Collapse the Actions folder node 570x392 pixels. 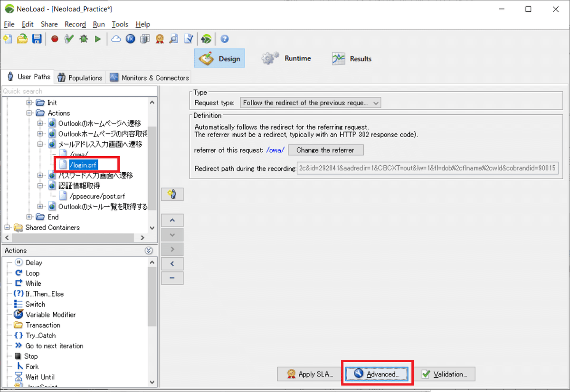point(29,113)
